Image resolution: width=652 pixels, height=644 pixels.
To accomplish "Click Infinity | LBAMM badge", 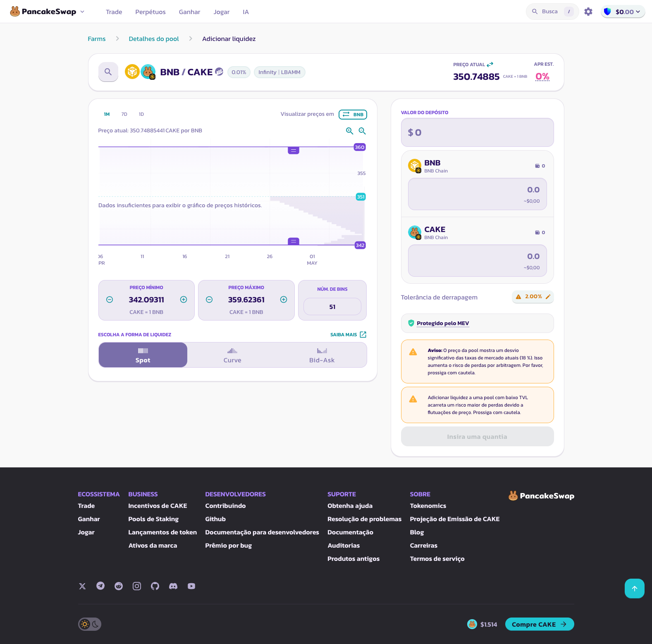I will (279, 72).
